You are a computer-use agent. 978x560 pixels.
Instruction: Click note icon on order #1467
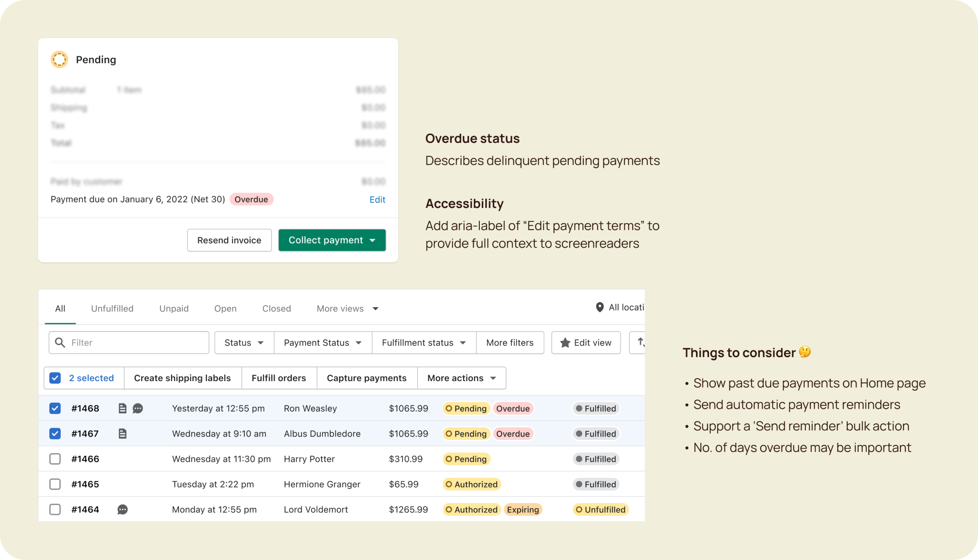(122, 434)
